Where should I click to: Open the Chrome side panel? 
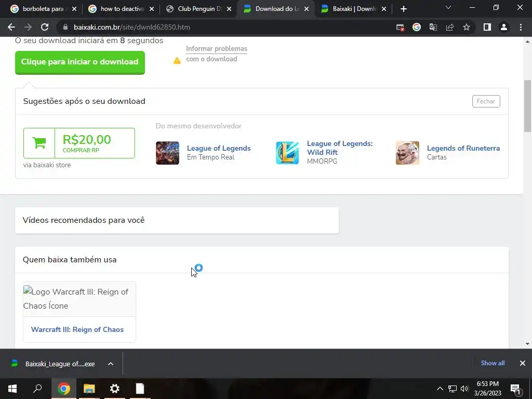(487, 27)
